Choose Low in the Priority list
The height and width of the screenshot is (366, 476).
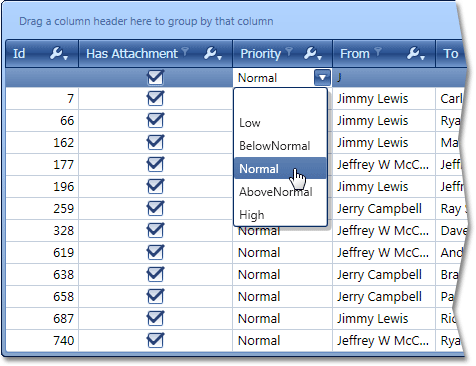[x=280, y=123]
